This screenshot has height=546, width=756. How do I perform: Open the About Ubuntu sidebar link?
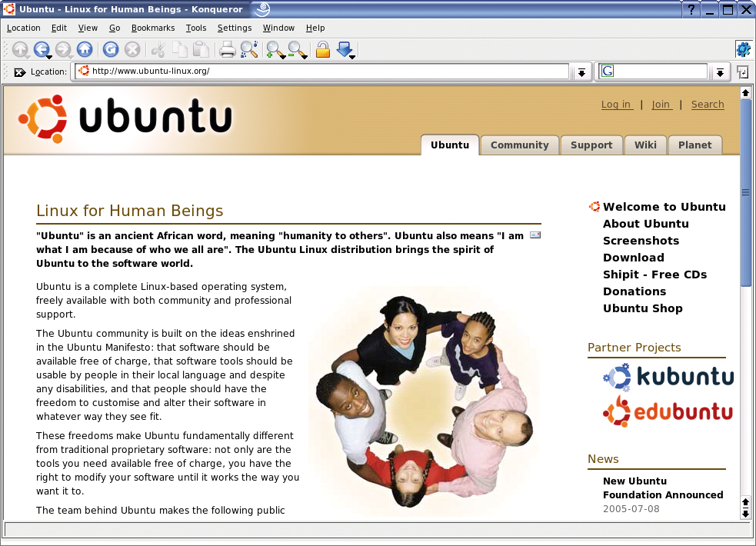pos(645,224)
